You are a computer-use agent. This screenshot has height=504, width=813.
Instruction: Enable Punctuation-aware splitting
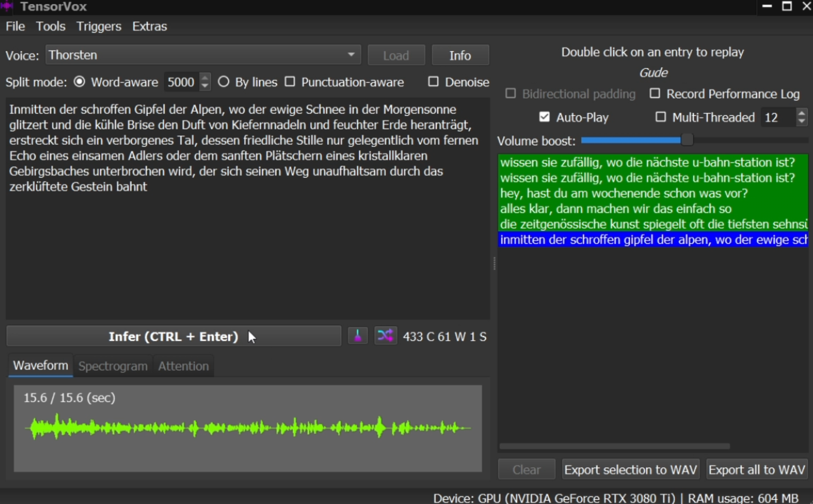click(x=290, y=81)
